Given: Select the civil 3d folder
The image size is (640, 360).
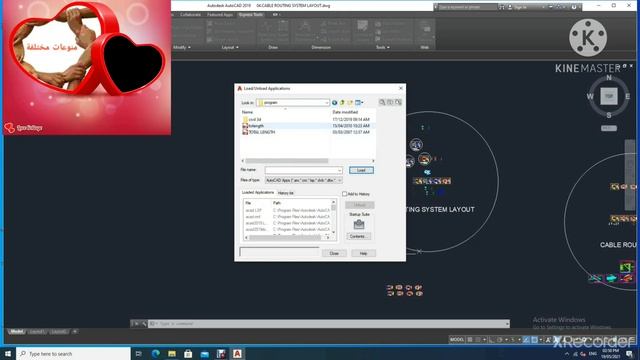Looking at the screenshot, I should [x=255, y=120].
